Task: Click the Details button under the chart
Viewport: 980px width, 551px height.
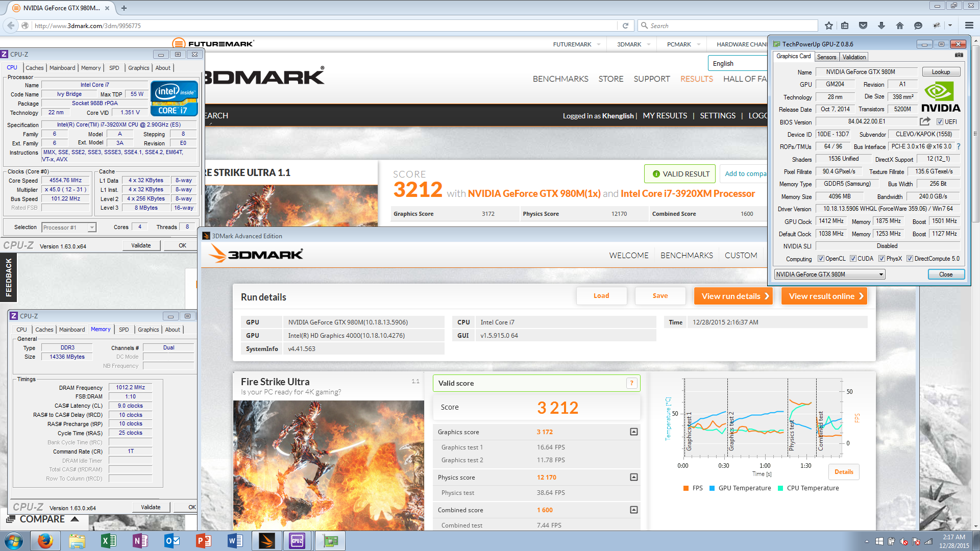Action: pyautogui.click(x=844, y=472)
